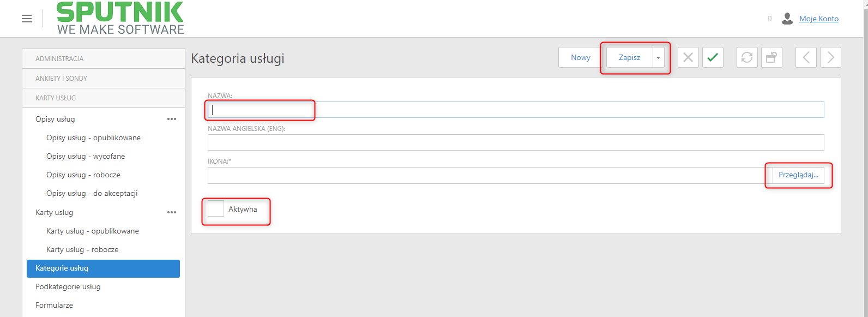This screenshot has height=317, width=868.
Task: Open Karty usług three-dot menu
Action: tap(172, 212)
